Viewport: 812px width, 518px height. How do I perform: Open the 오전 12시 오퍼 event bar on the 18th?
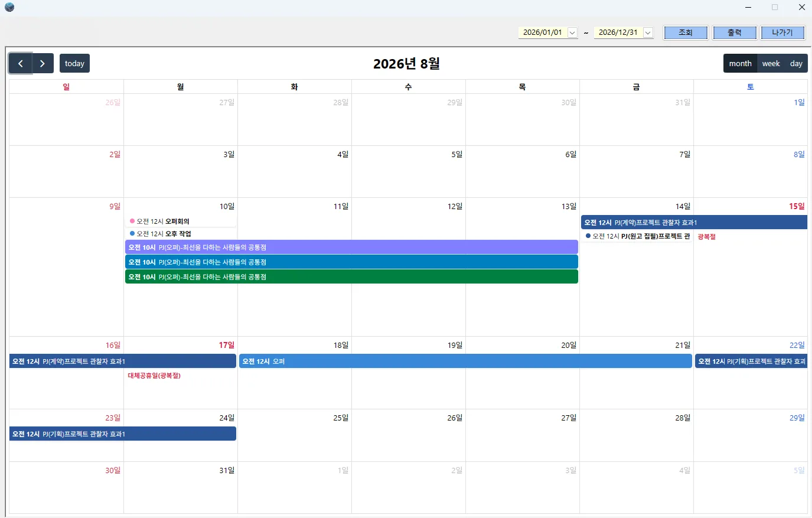point(465,361)
